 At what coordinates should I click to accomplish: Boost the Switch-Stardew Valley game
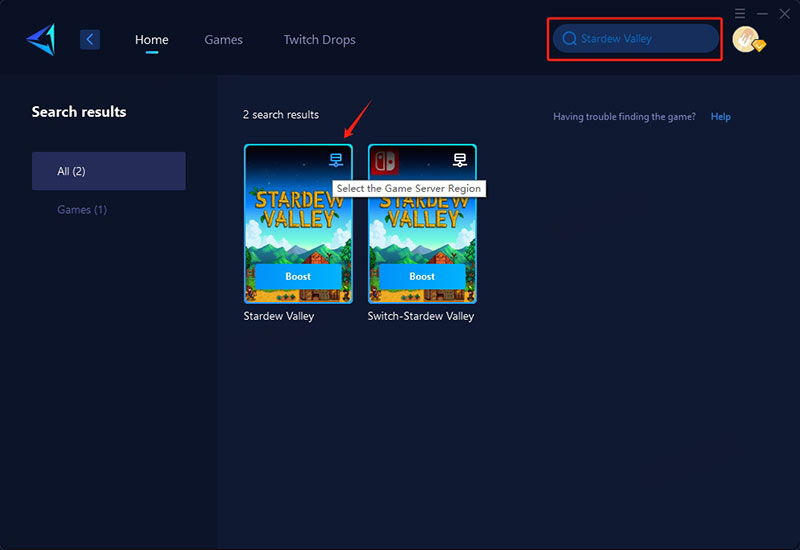422,277
